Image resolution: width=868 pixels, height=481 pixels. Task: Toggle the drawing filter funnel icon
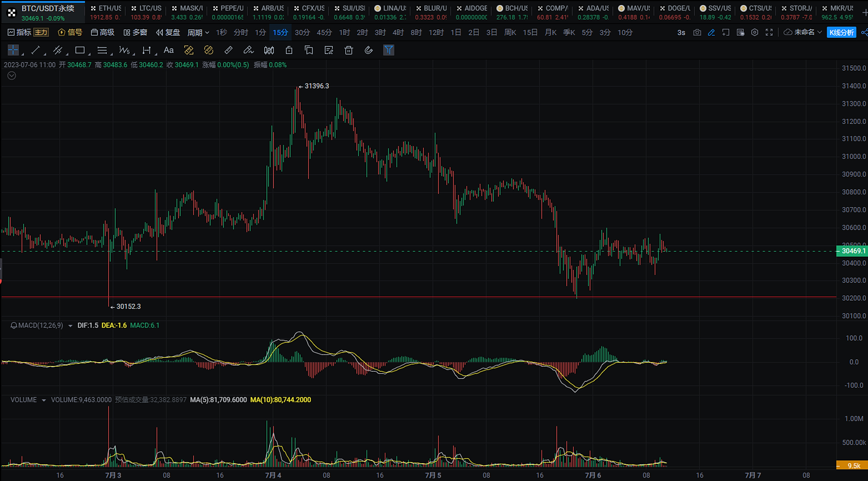pyautogui.click(x=389, y=50)
